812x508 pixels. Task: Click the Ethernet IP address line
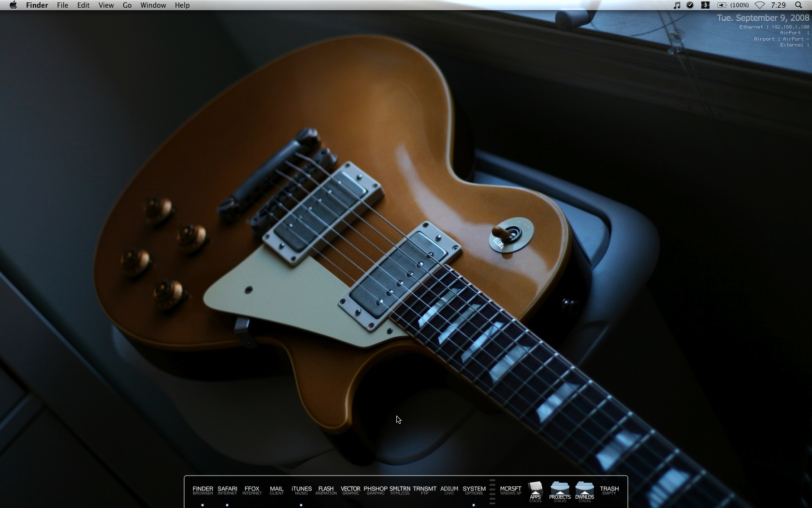click(774, 27)
